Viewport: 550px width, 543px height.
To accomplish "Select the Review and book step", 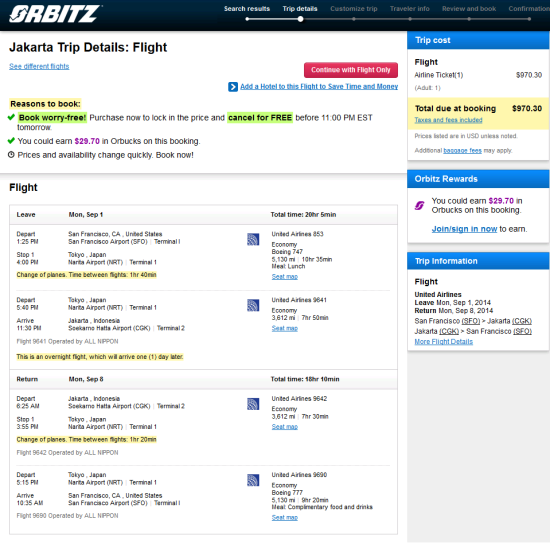I will coord(469,9).
